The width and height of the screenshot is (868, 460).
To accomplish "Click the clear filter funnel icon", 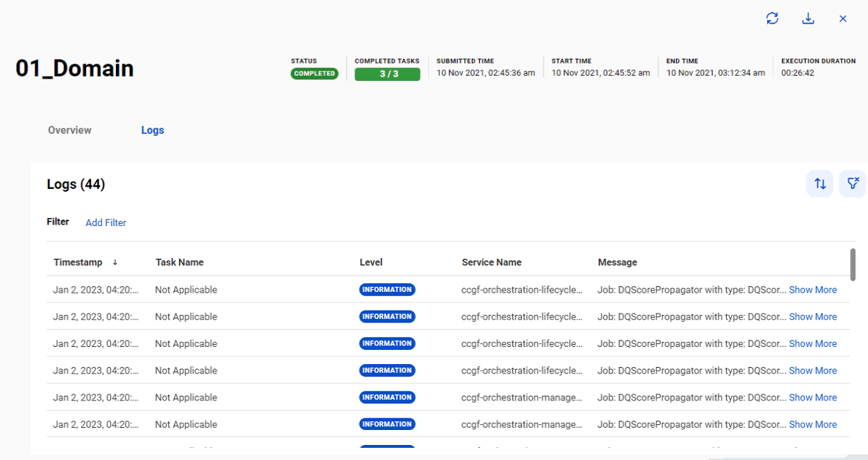I will (x=852, y=184).
